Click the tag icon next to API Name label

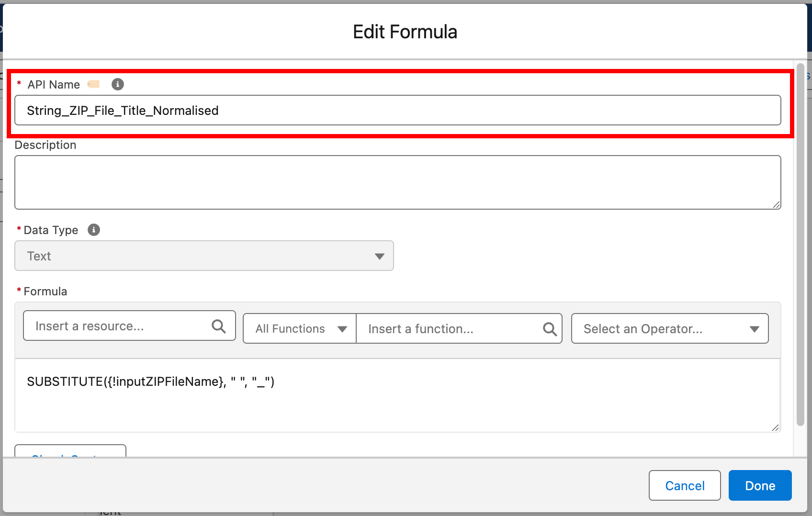pos(94,84)
